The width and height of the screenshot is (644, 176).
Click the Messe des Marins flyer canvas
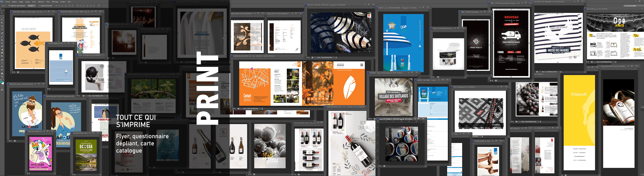pos(558,38)
